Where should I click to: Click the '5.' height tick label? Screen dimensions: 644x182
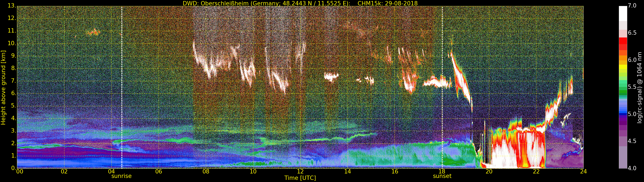tap(14, 106)
